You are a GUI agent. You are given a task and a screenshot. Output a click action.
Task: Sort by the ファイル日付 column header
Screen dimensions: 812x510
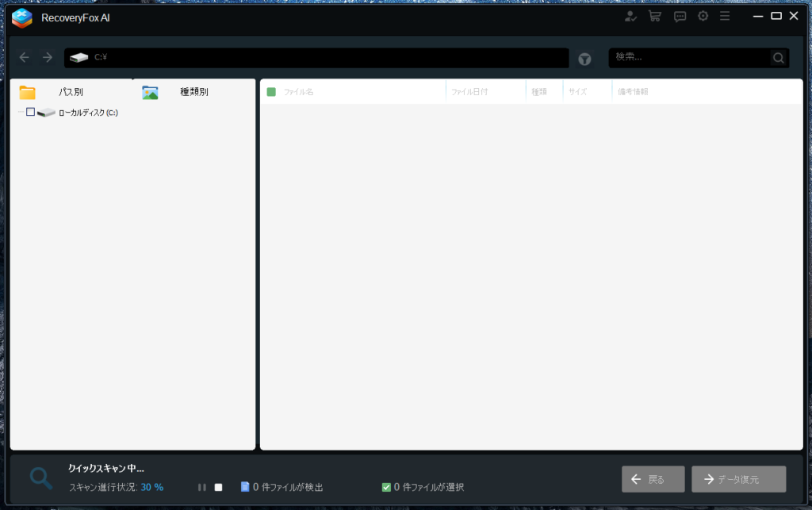point(469,92)
